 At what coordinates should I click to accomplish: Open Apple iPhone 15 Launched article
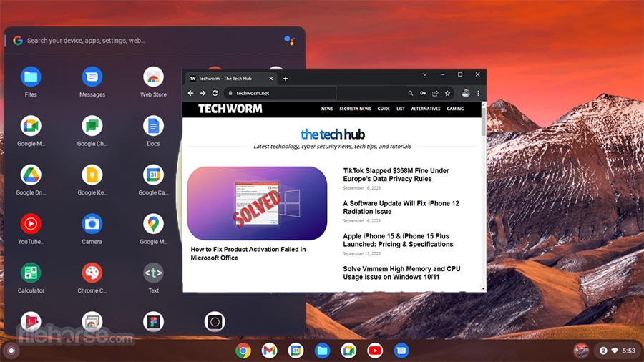click(x=398, y=240)
